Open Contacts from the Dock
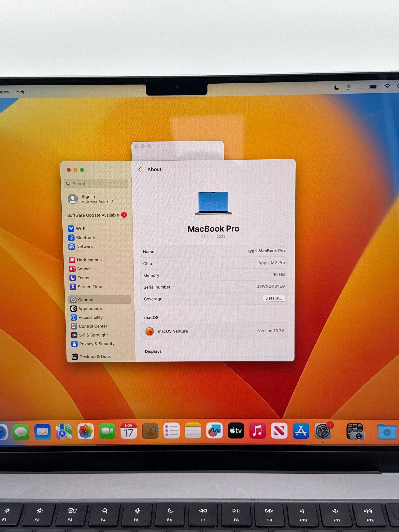 150,431
